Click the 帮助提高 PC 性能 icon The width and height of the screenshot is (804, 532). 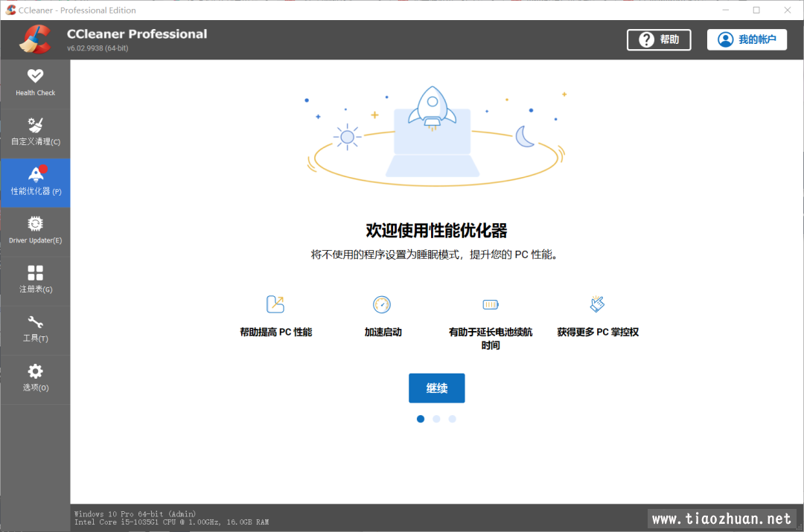[x=275, y=304]
